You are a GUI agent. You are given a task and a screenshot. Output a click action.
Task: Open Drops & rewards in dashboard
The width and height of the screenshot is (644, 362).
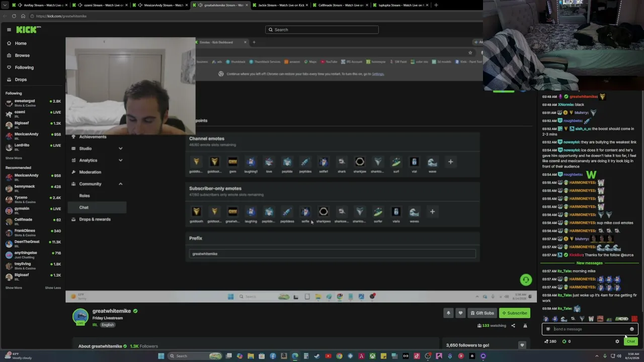(96, 219)
